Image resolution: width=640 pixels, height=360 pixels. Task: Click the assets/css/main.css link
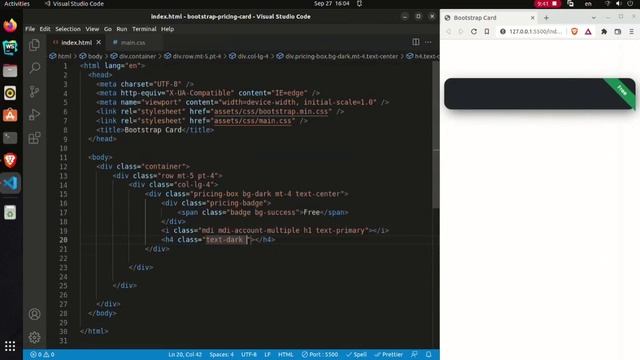253,121
